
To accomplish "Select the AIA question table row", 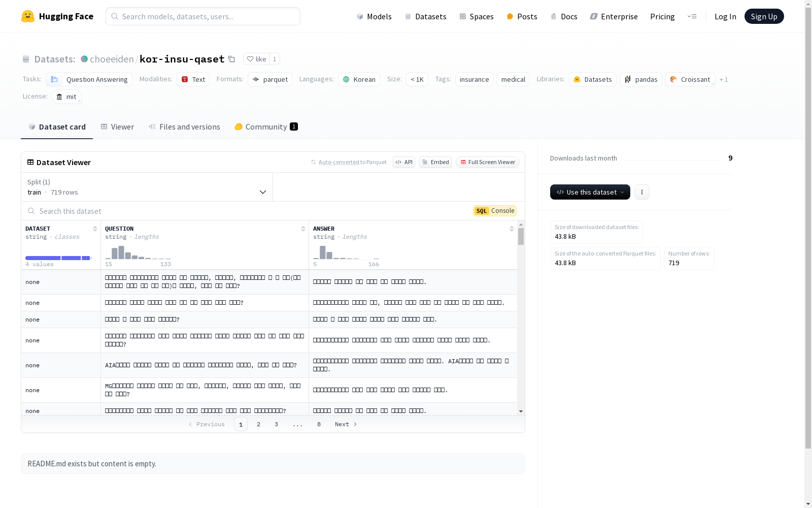I will click(269, 365).
